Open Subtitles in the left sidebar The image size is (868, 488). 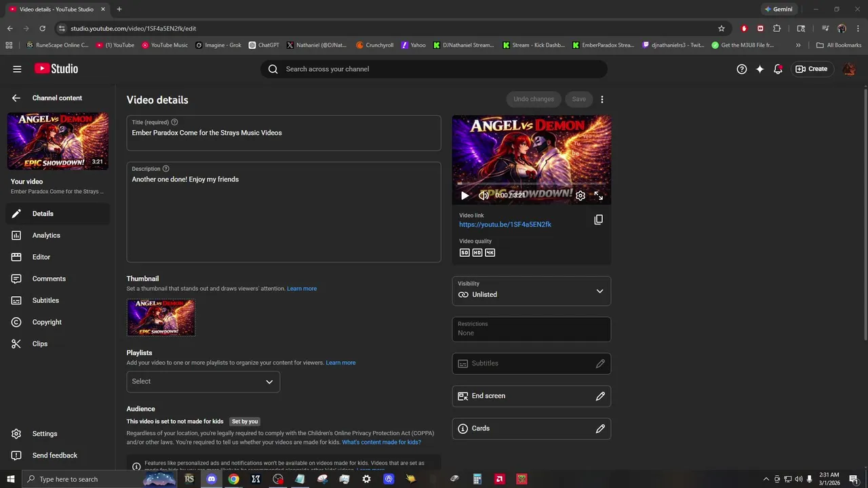(x=58, y=300)
